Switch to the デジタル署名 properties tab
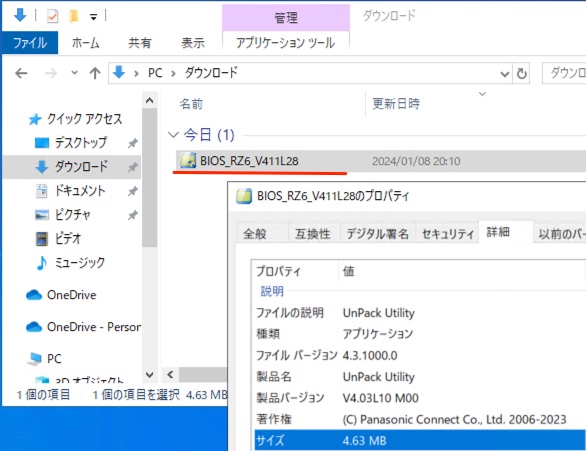Viewport: 586px width, 451px height. click(x=377, y=234)
